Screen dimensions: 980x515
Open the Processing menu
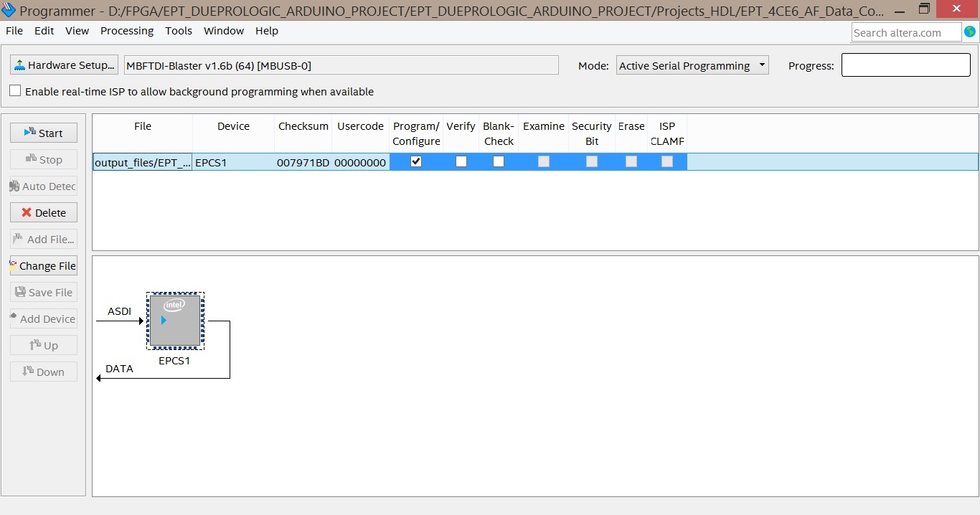click(127, 31)
